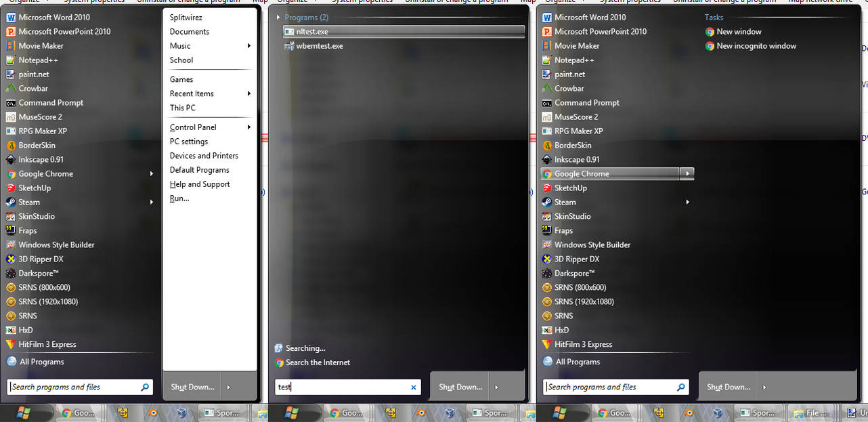Open paint.net
This screenshot has width=868, height=422.
pos(34,74)
